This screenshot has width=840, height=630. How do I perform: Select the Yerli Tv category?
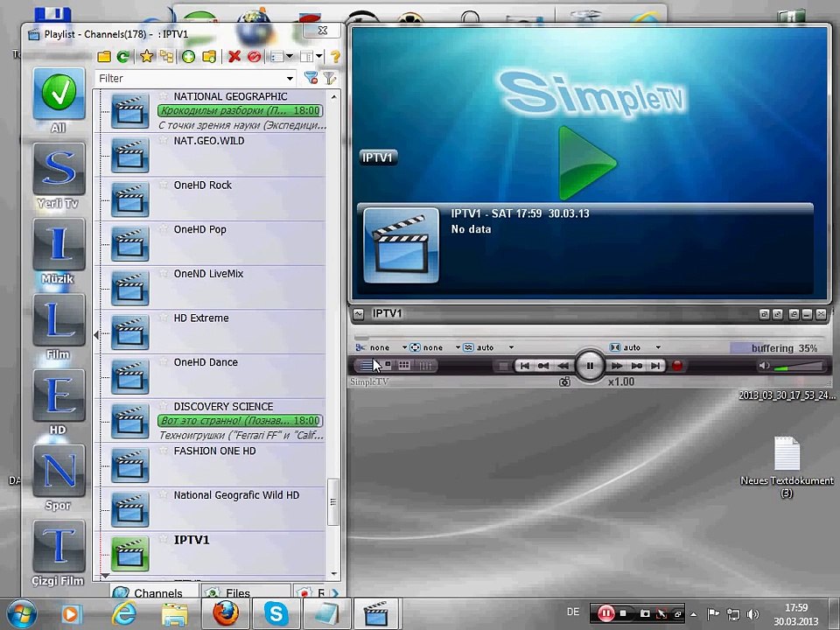tap(59, 169)
